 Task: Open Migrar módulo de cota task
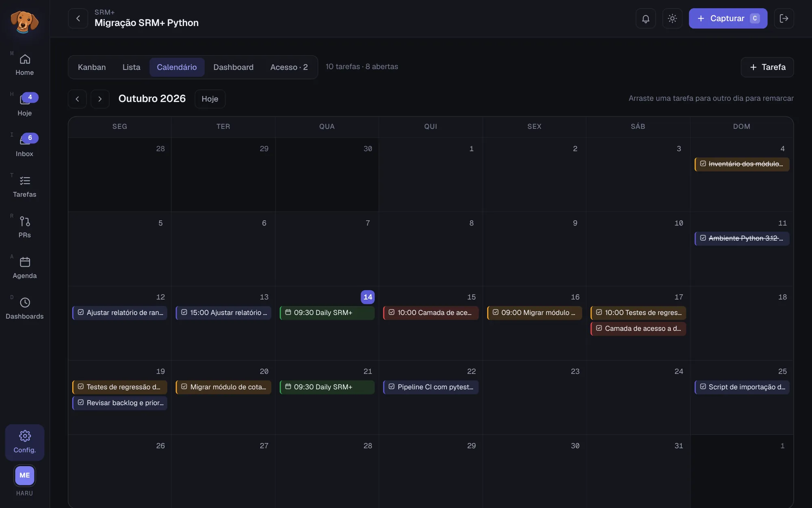click(223, 387)
